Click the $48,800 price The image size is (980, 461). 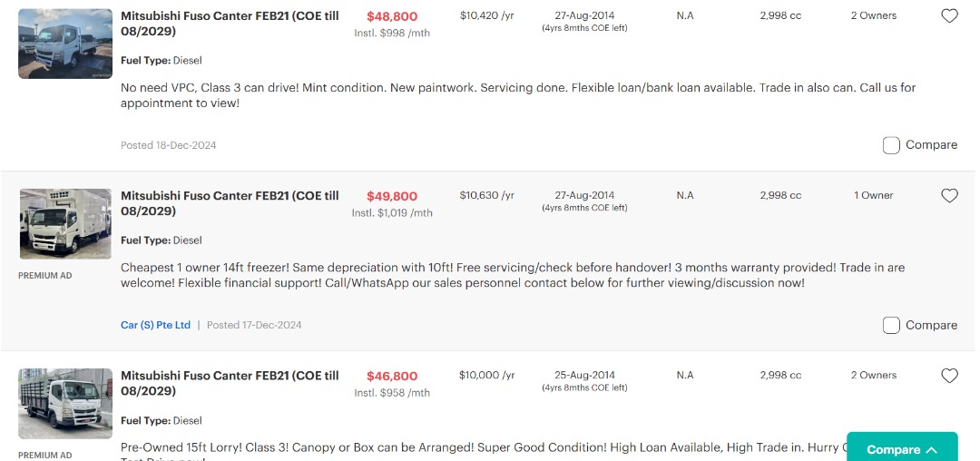[x=392, y=16]
